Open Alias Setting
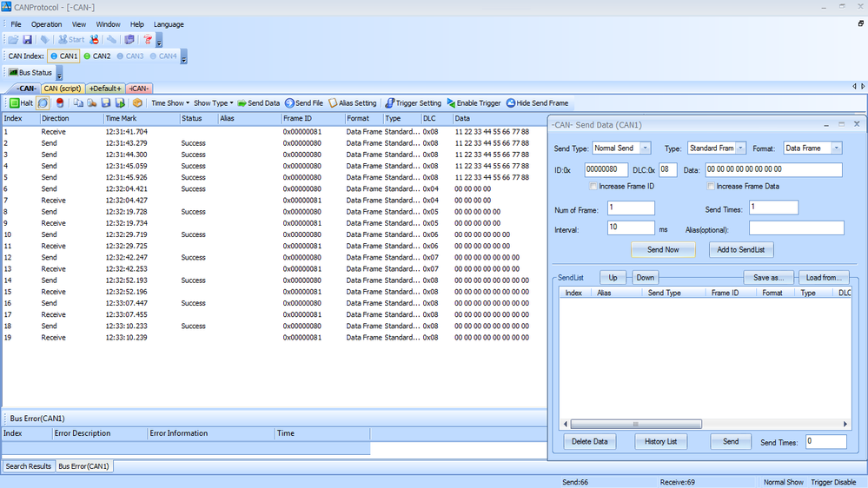This screenshot has height=488, width=868. pos(353,103)
